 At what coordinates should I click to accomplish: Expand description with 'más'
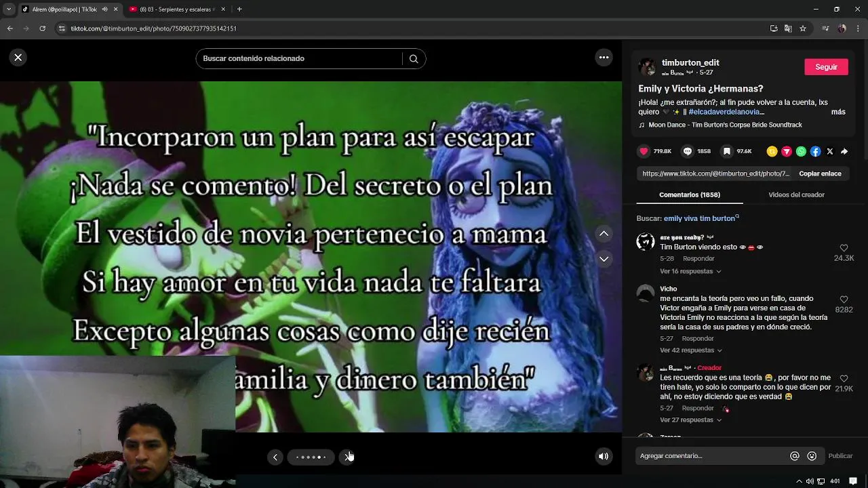tap(838, 112)
